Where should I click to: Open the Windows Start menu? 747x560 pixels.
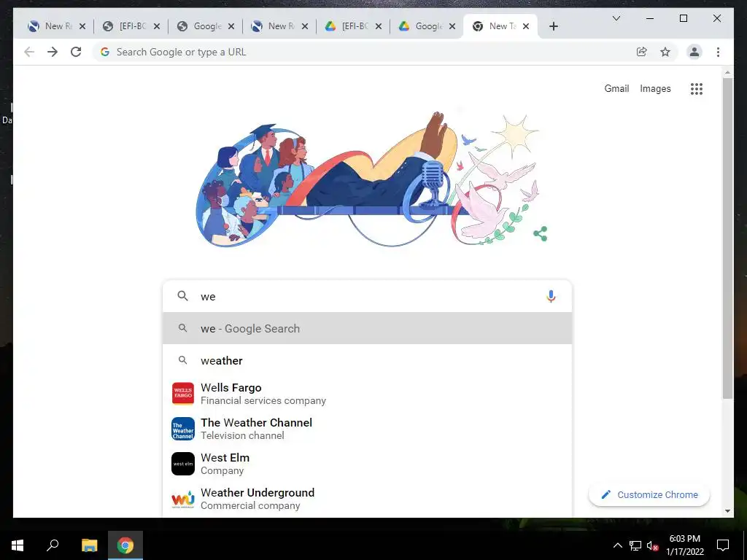coord(18,545)
